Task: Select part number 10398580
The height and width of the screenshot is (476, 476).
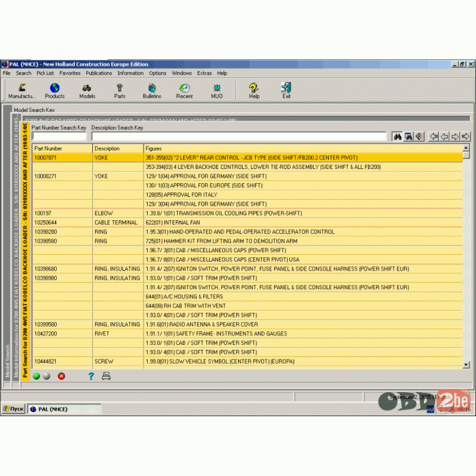Action: click(x=45, y=241)
